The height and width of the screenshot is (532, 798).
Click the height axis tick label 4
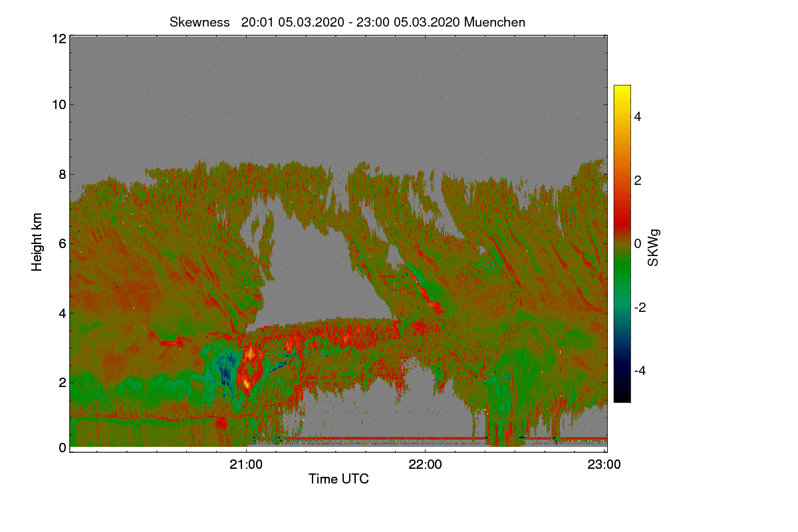coord(63,313)
